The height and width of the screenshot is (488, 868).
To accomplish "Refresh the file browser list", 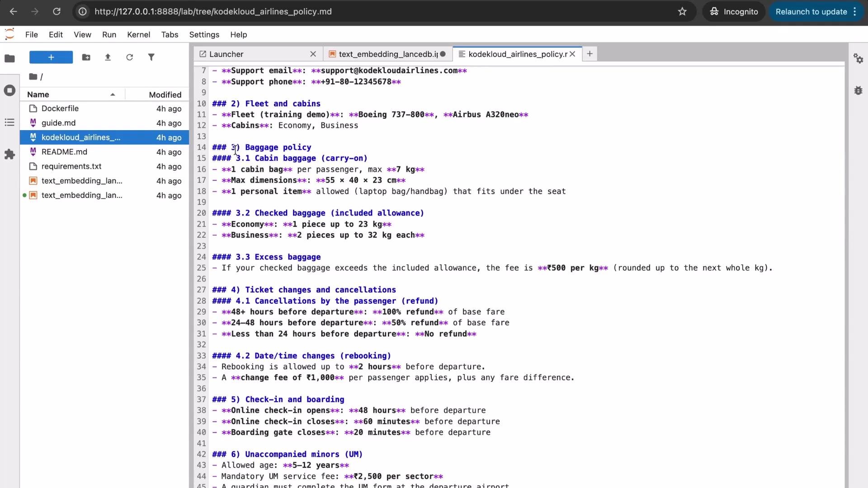I will coord(129,57).
